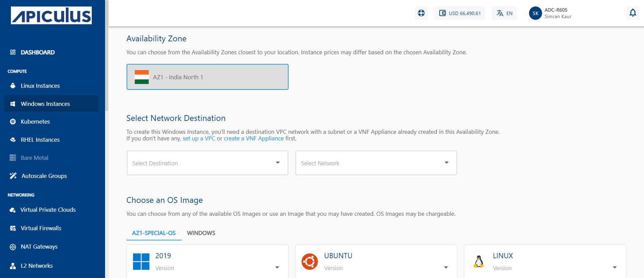Switch to the WINDOWS image tab
This screenshot has width=644, height=278.
(x=201, y=233)
